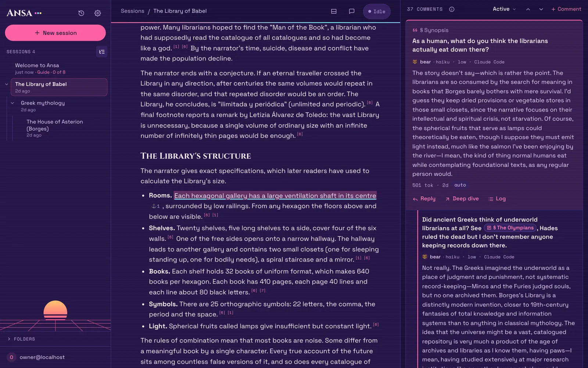Open citation [7] in Books bullet

[x=262, y=291]
